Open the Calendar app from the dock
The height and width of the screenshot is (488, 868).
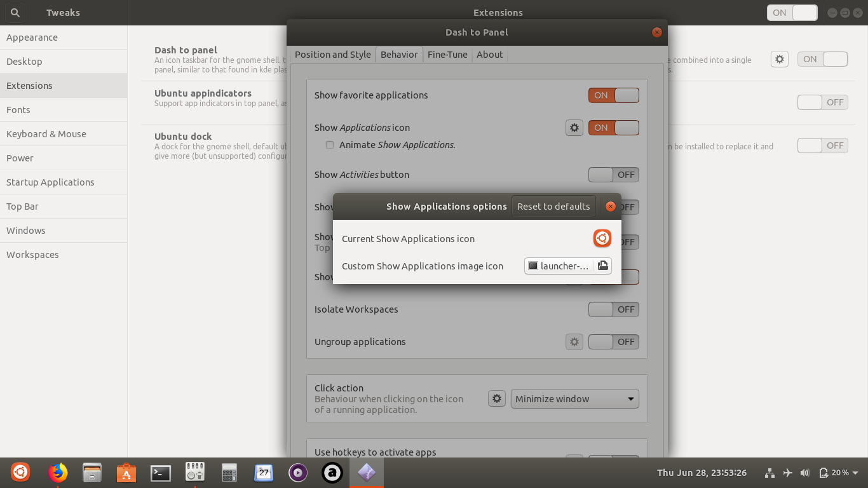pyautogui.click(x=263, y=473)
